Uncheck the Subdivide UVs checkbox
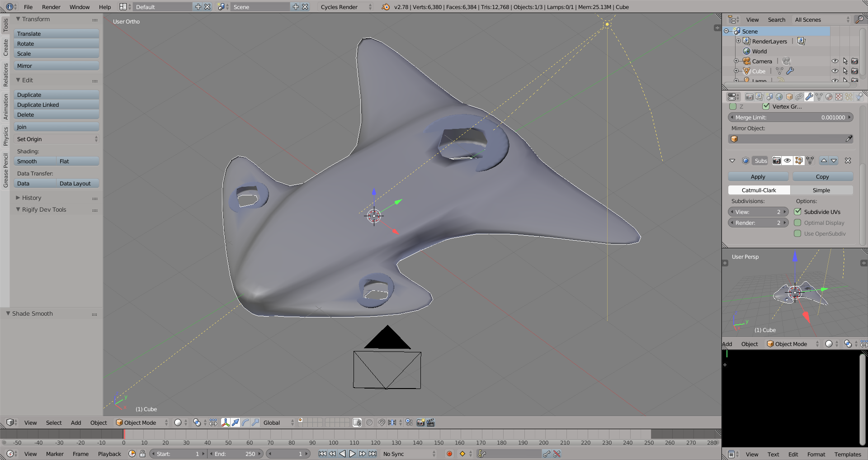Viewport: 868px width, 460px height. point(798,212)
